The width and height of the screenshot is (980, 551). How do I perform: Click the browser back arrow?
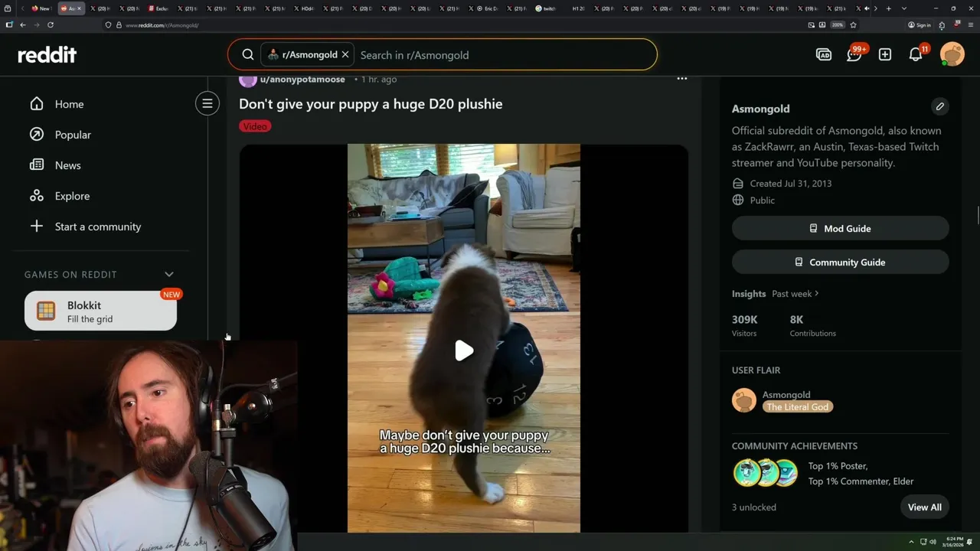[x=23, y=24]
